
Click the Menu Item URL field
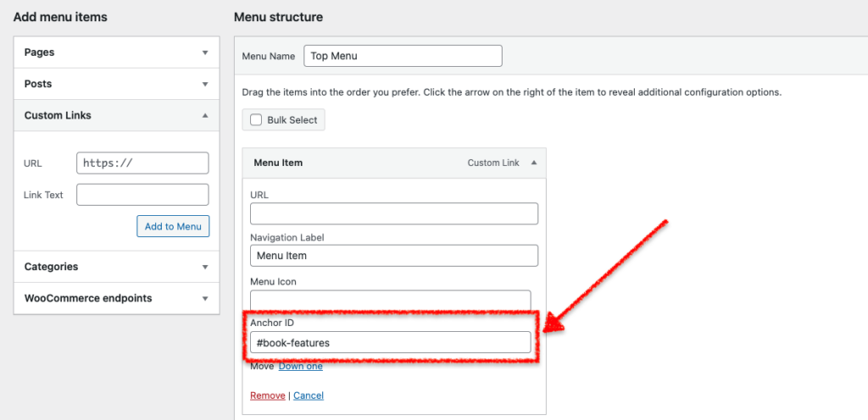394,213
